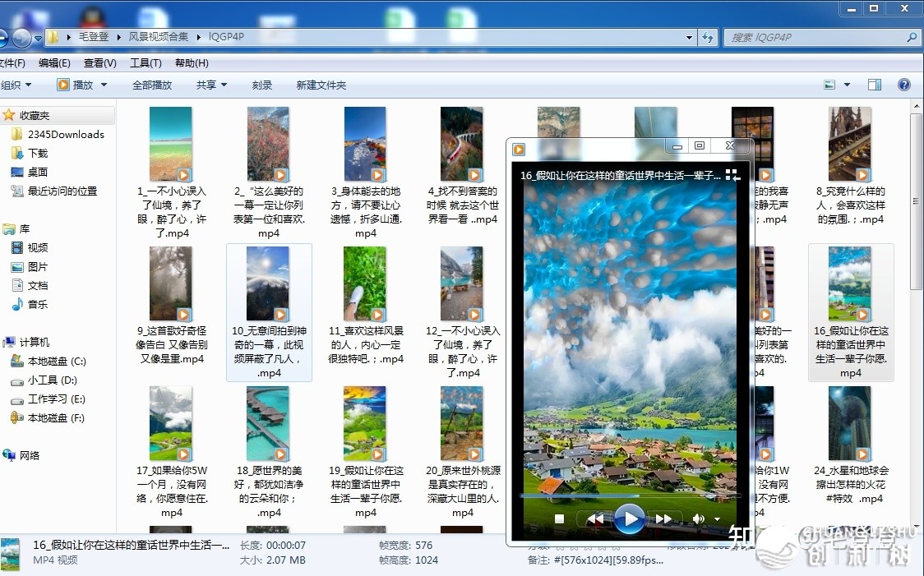Select 本地磁盘 (C:) drive
Image resolution: width=924 pixels, height=576 pixels.
(56, 361)
